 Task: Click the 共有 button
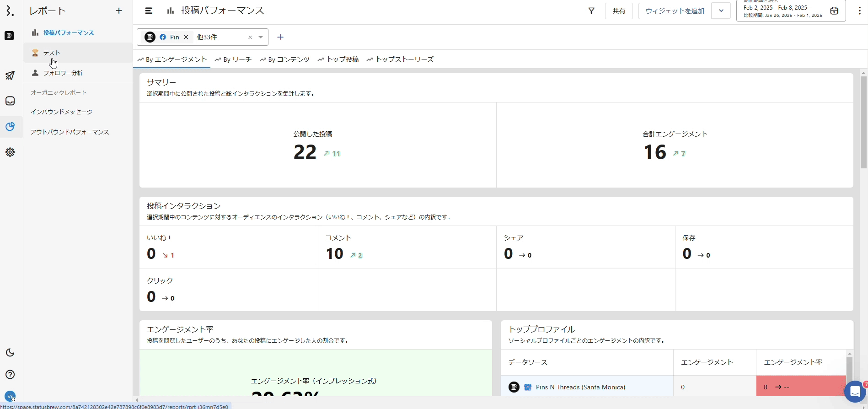(619, 11)
